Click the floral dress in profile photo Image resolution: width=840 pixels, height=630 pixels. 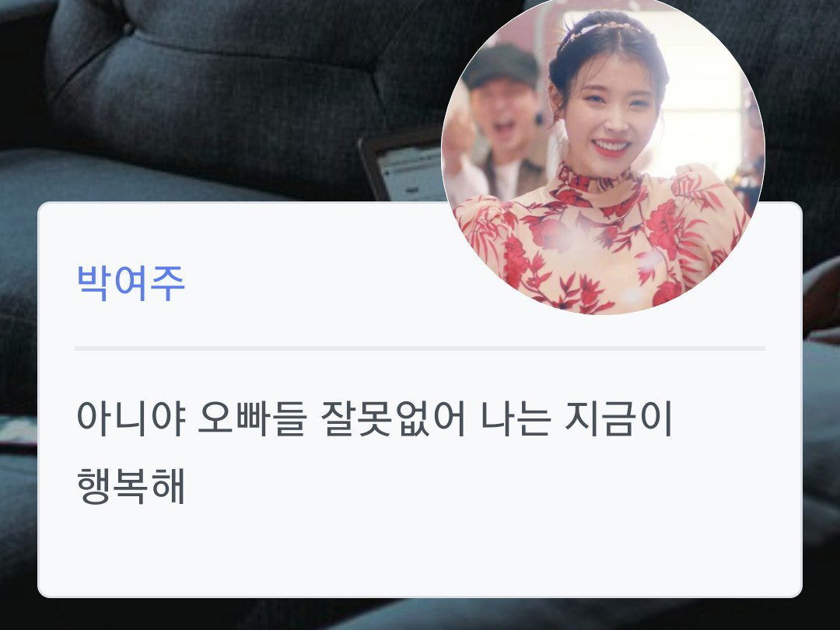(x=600, y=241)
